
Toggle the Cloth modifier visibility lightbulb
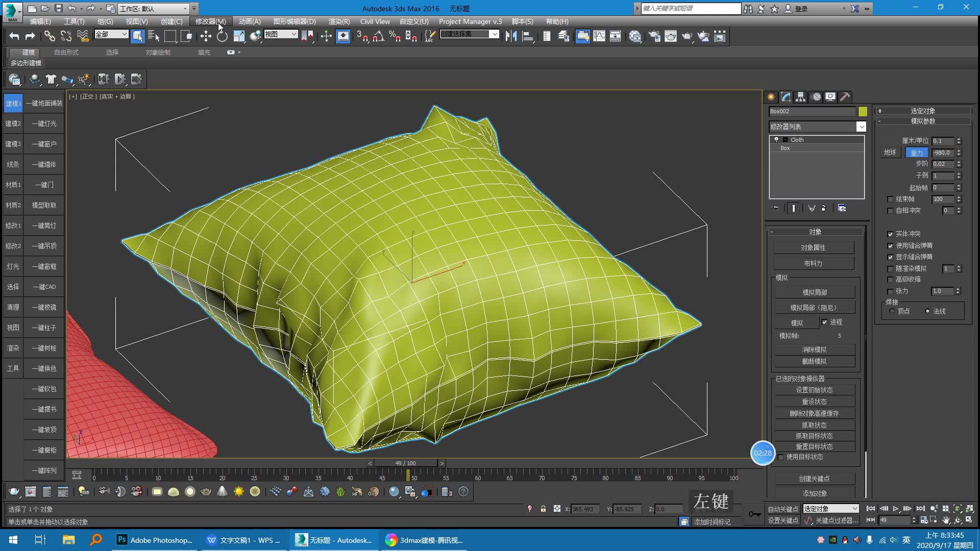click(776, 139)
